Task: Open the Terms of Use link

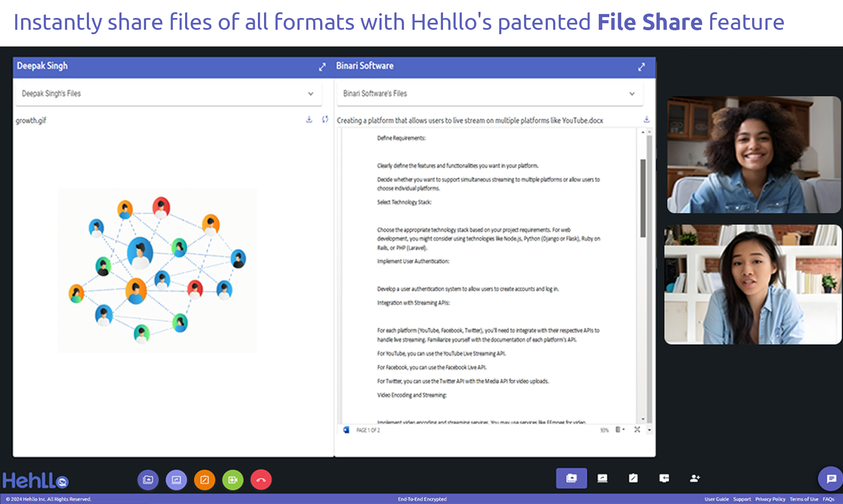Action: tap(804, 499)
